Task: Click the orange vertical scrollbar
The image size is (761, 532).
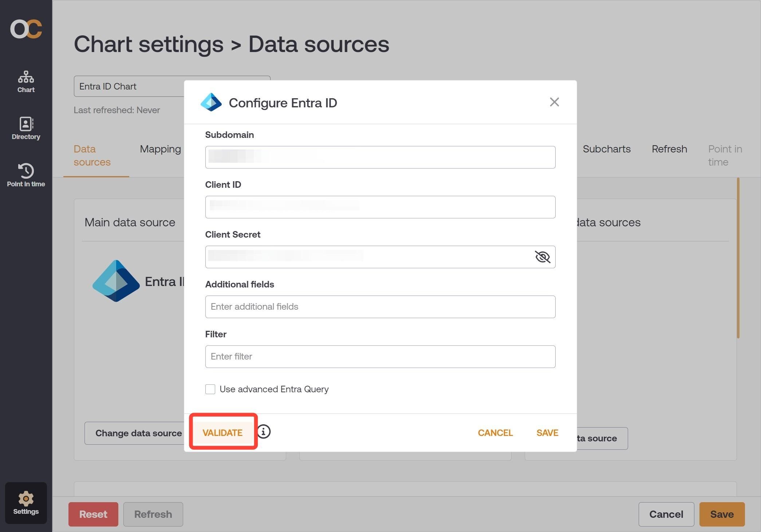Action: [738, 258]
